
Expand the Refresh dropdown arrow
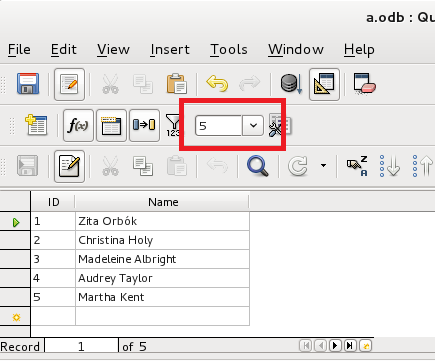323,165
